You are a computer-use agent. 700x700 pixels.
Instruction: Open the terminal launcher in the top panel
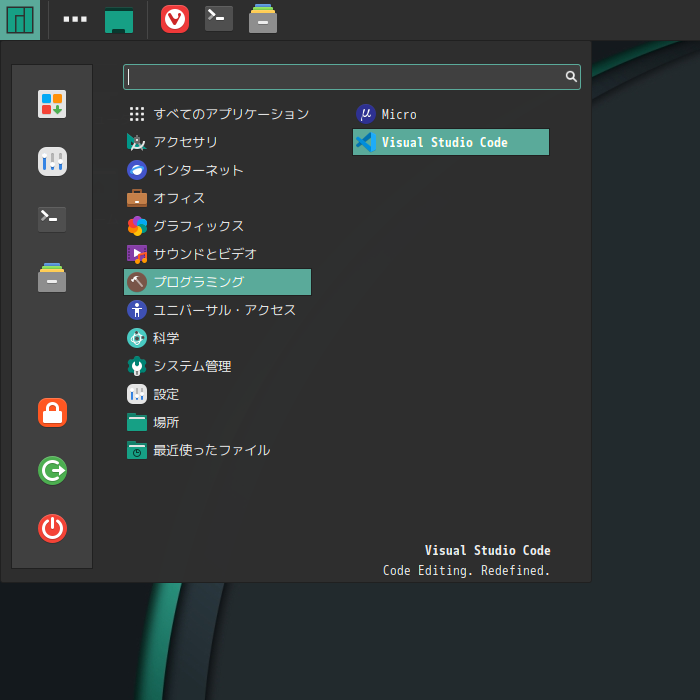tap(219, 19)
